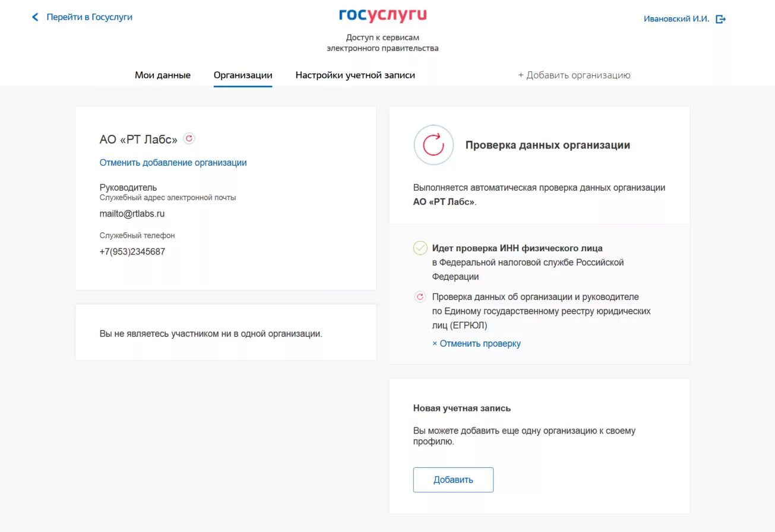The width and height of the screenshot is (775, 532).
Task: Click the large circular verification progress icon
Action: click(x=434, y=145)
